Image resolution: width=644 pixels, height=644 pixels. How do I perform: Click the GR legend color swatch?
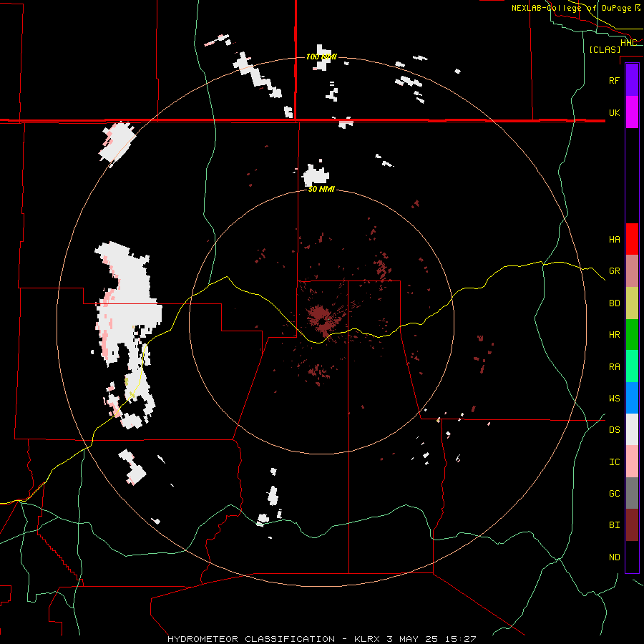632,270
